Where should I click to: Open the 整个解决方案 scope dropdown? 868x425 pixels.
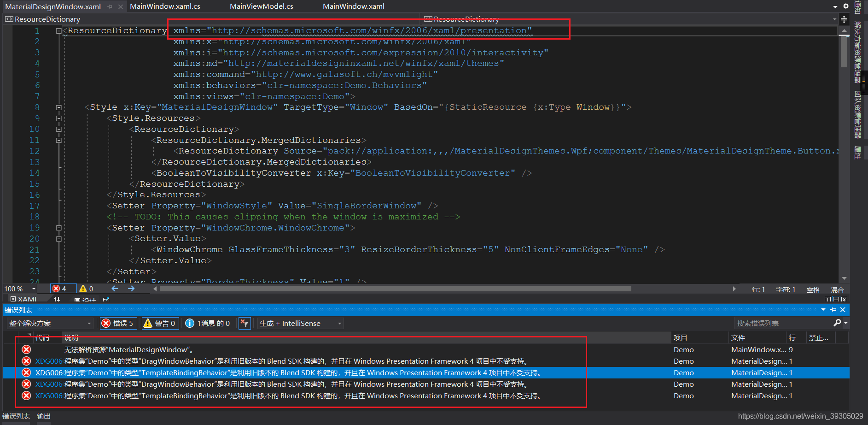50,323
